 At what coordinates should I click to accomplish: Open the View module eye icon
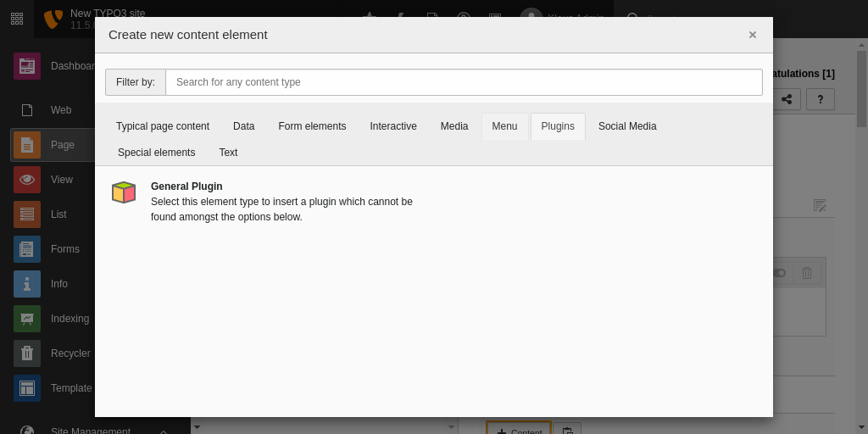pos(27,180)
